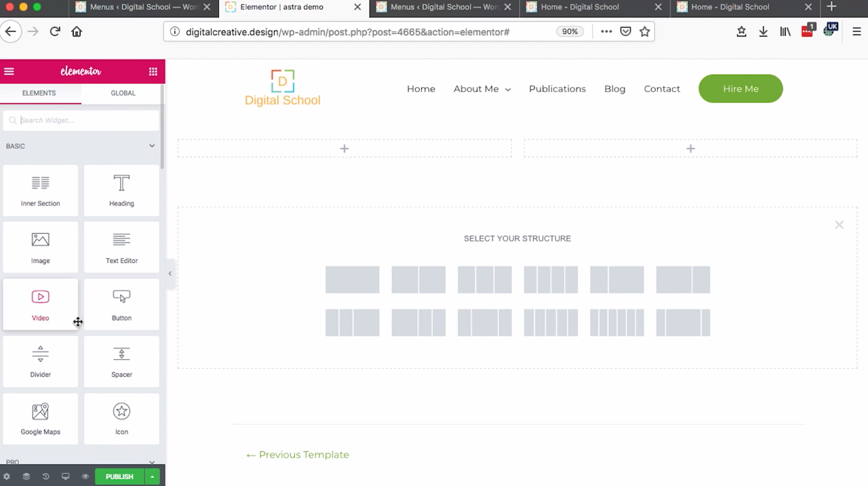Viewport: 868px width, 486px height.
Task: Choose the six columns structure
Action: click(616, 323)
